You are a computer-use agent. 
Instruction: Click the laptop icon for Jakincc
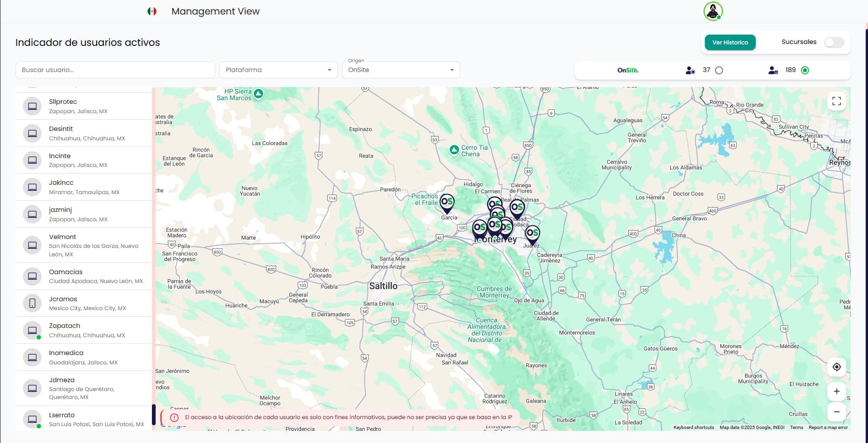point(32,187)
